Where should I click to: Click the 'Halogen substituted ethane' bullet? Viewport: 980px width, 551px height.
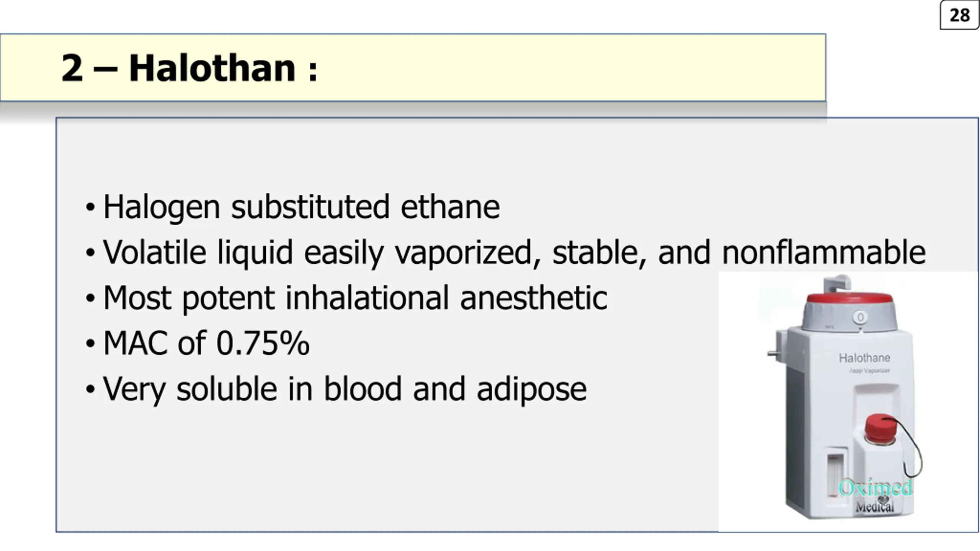pos(293,207)
